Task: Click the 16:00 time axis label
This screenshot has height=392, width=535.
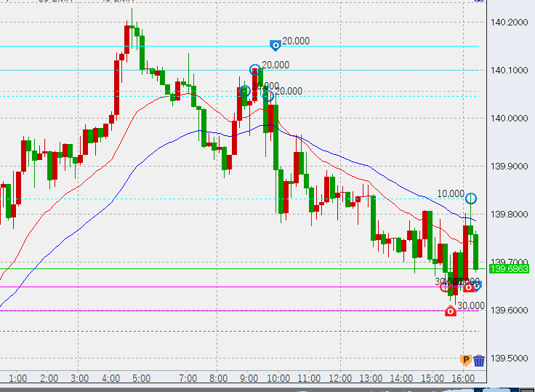Action: [x=463, y=379]
